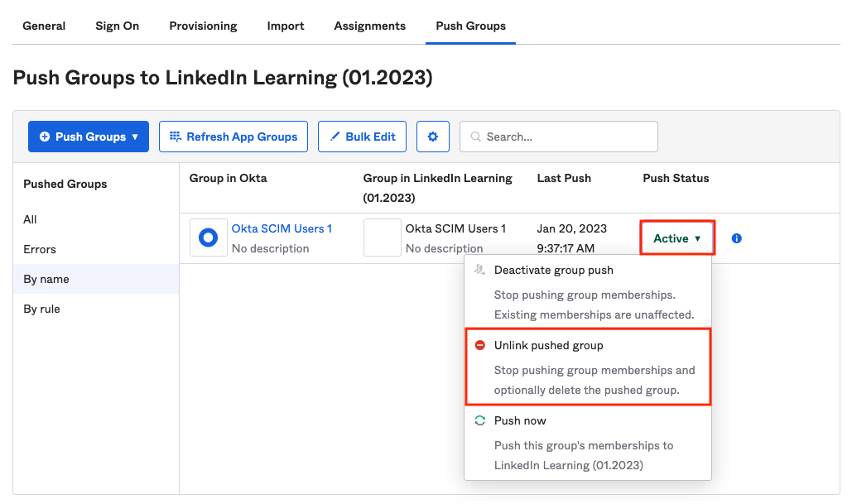
Task: Click inside the Search field
Action: coord(558,136)
